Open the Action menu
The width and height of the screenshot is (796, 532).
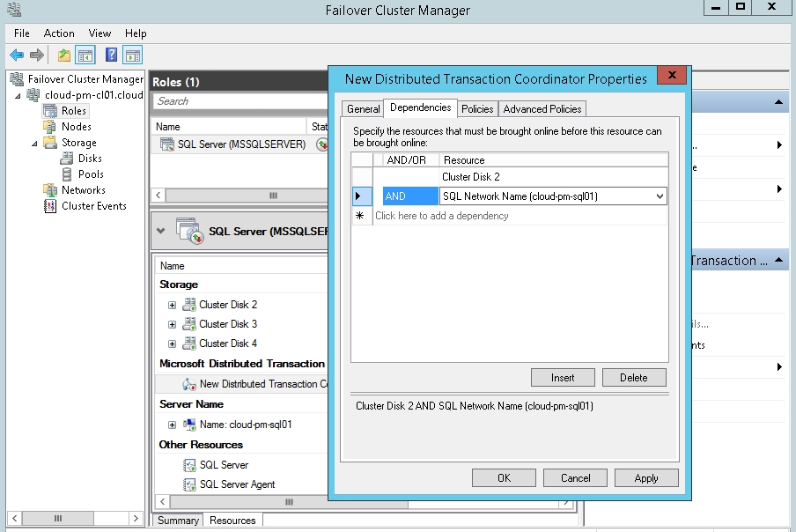[x=59, y=33]
